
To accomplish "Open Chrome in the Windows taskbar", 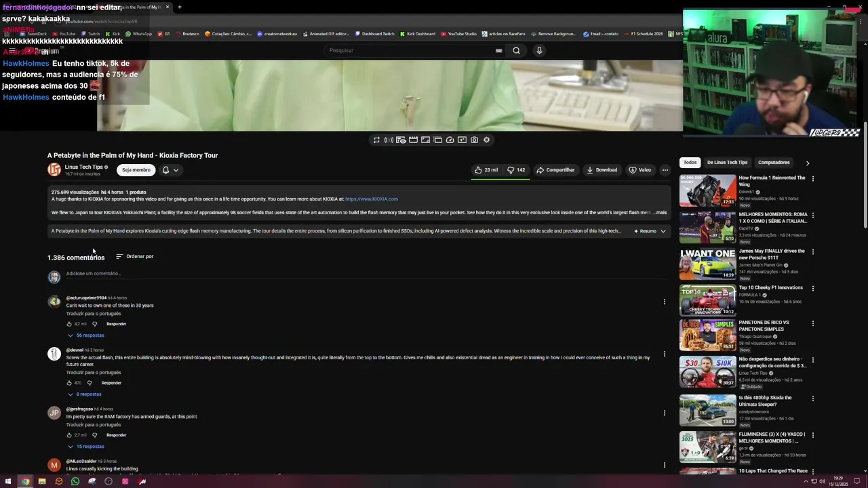I will pos(25,481).
